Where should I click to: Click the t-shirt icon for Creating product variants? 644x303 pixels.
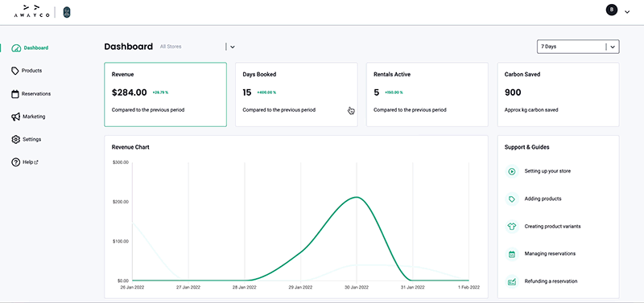coord(512,227)
